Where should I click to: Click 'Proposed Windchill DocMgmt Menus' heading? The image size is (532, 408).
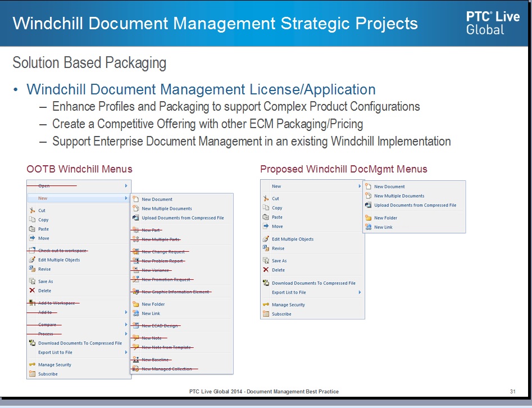(344, 169)
